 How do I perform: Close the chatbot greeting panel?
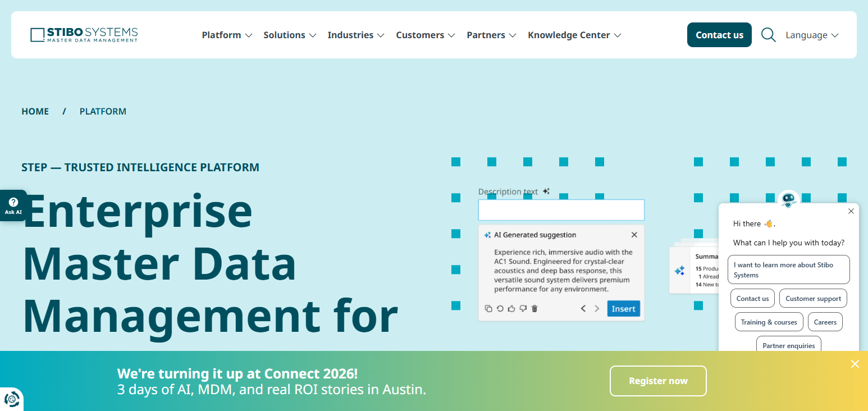851,211
